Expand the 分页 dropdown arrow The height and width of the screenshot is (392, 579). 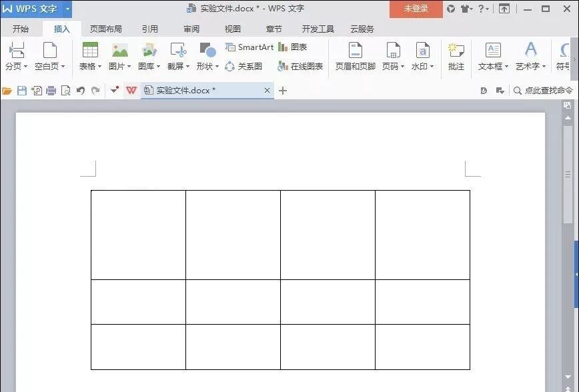point(25,67)
